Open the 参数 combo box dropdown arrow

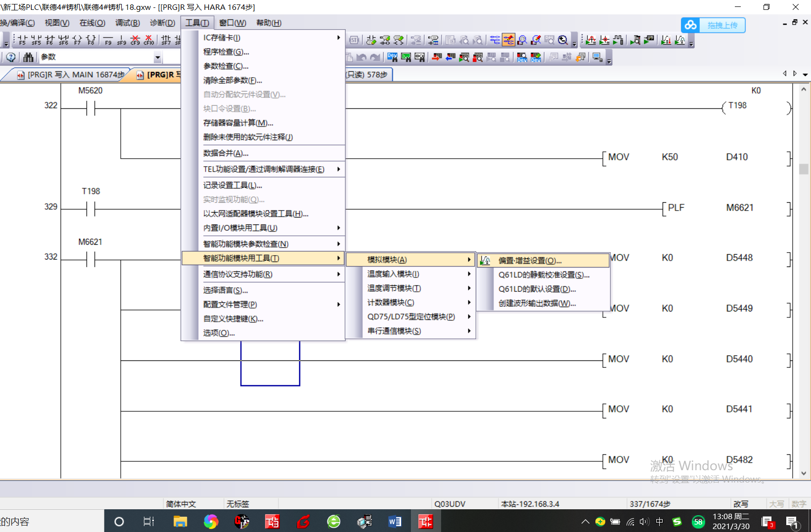157,57
